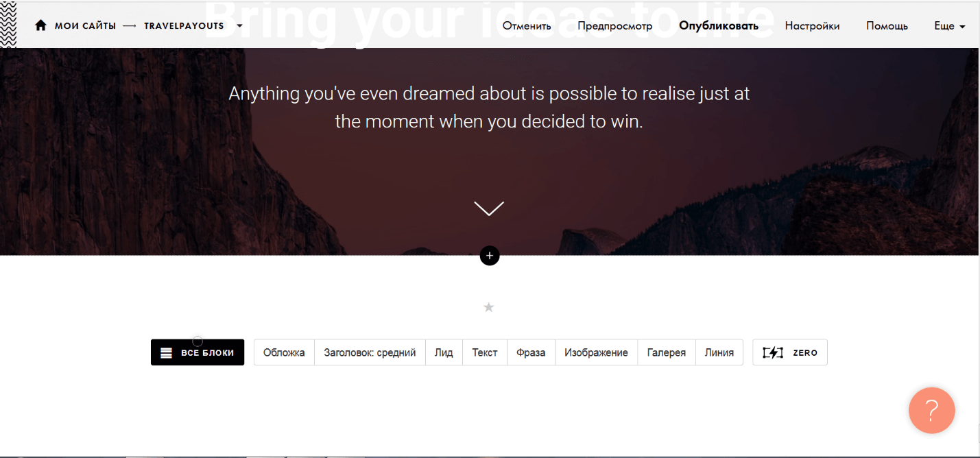Add a Галерея block
Image resolution: width=980 pixels, height=458 pixels.
point(666,352)
